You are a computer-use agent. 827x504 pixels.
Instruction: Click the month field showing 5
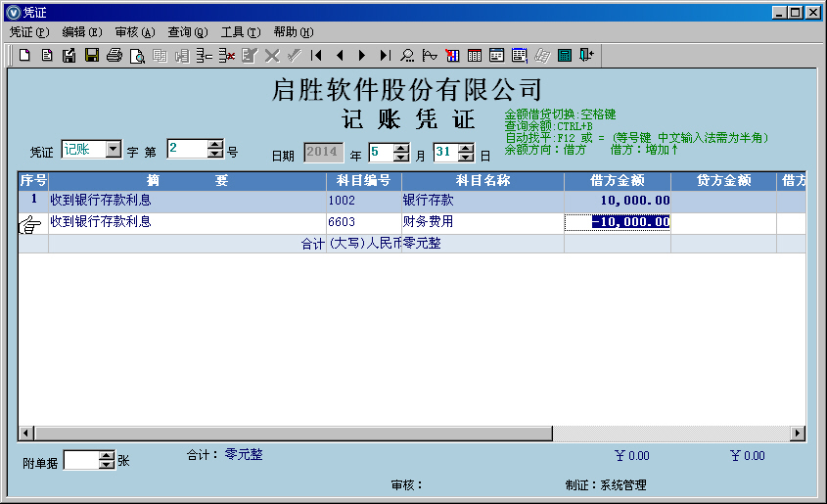382,153
